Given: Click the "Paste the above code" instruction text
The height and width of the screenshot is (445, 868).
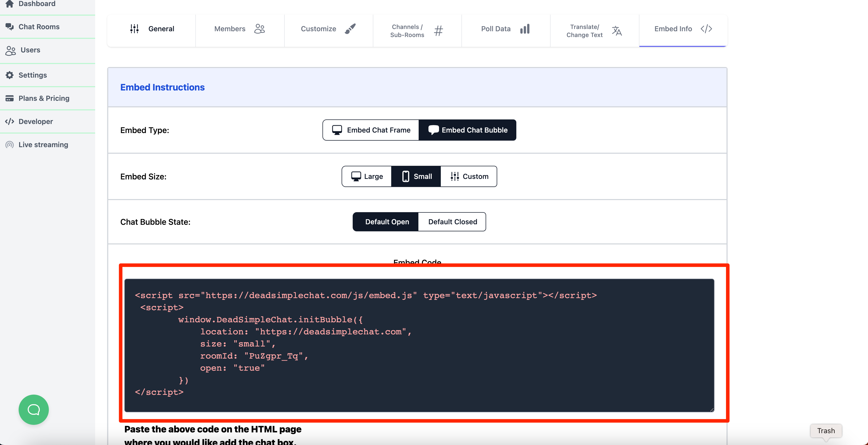Looking at the screenshot, I should (213, 435).
